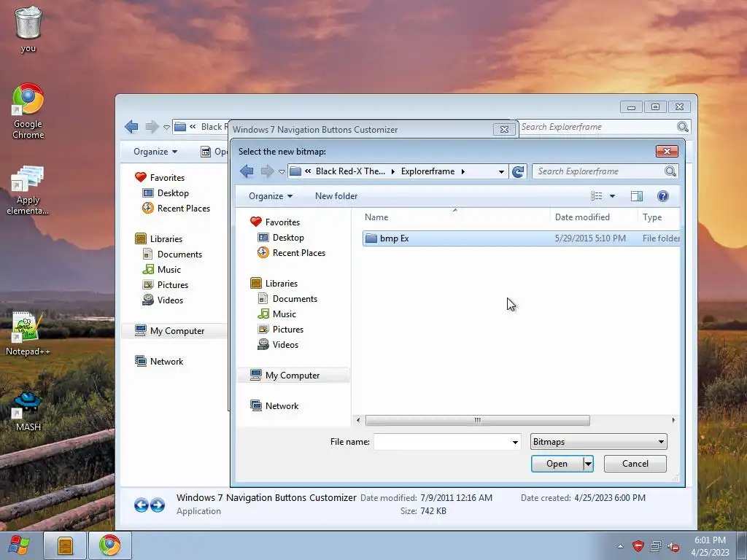Open the Open button's split arrow
Screen dimensions: 747x560
pyautogui.click(x=589, y=464)
